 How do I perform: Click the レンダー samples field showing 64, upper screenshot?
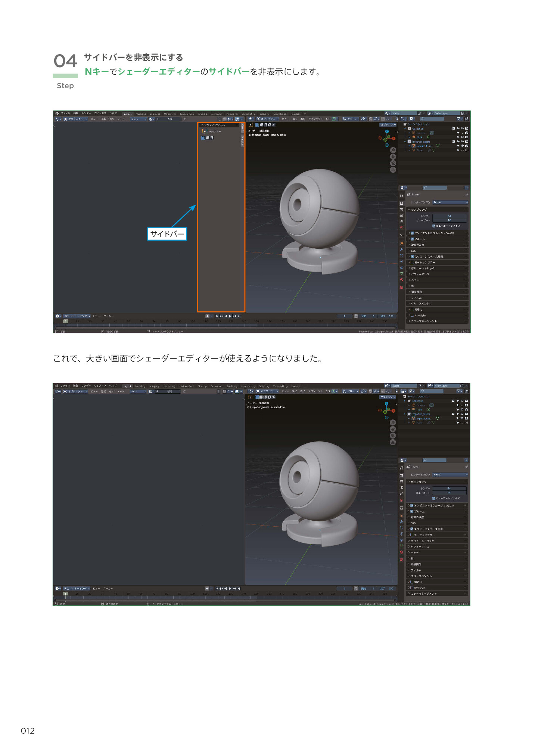tap(449, 216)
